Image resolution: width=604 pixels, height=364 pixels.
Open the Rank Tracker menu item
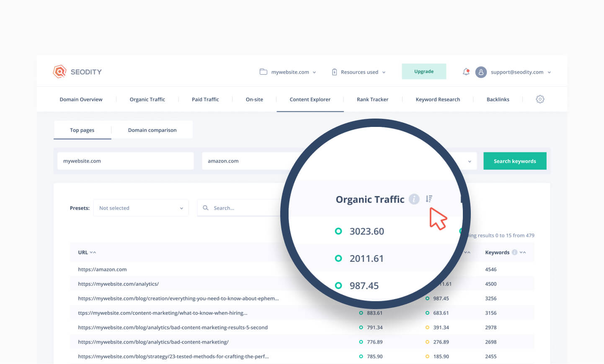(372, 99)
